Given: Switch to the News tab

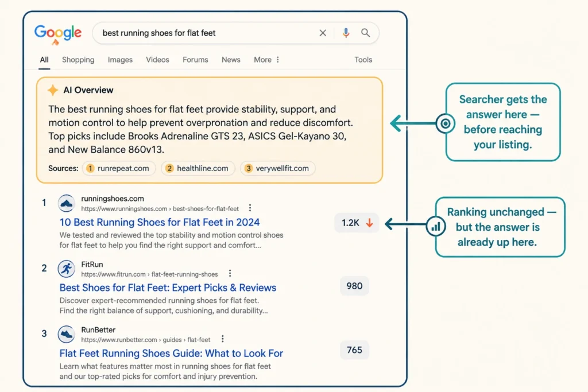Looking at the screenshot, I should (x=231, y=60).
